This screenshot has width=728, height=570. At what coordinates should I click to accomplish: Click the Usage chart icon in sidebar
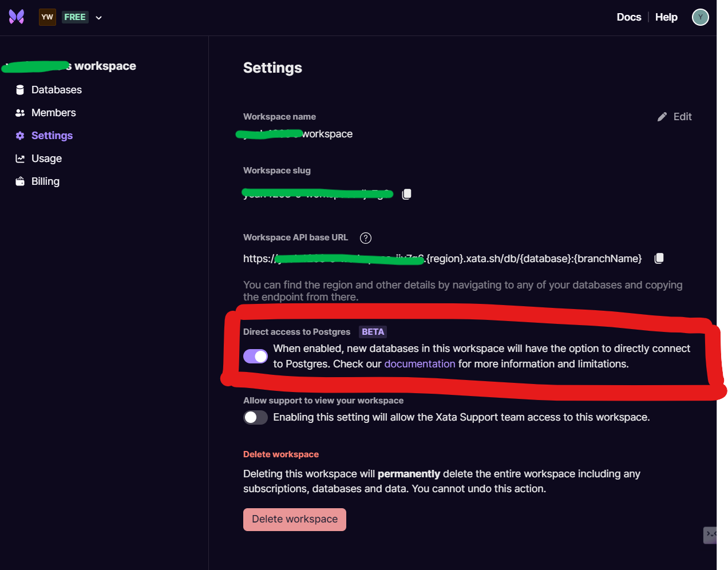[20, 159]
